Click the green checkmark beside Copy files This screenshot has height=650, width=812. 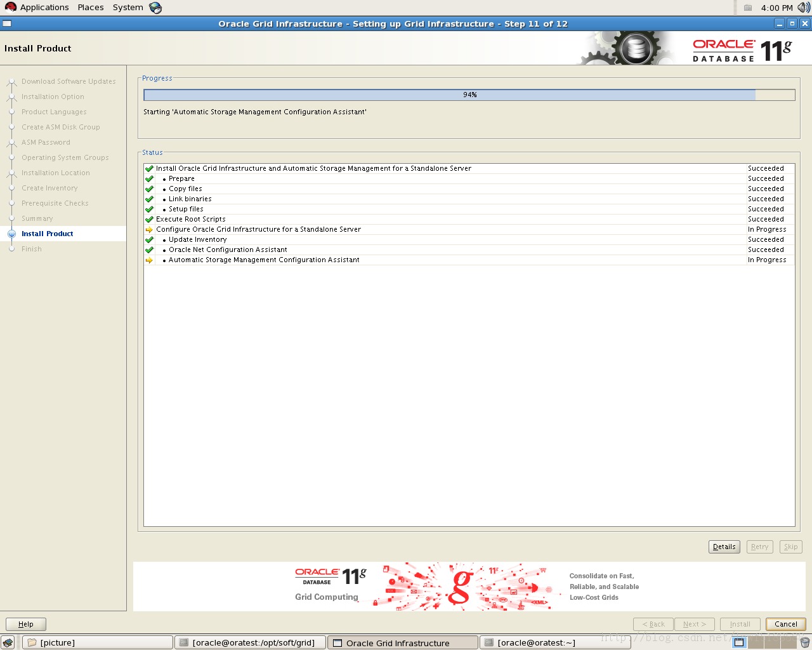pyautogui.click(x=150, y=189)
